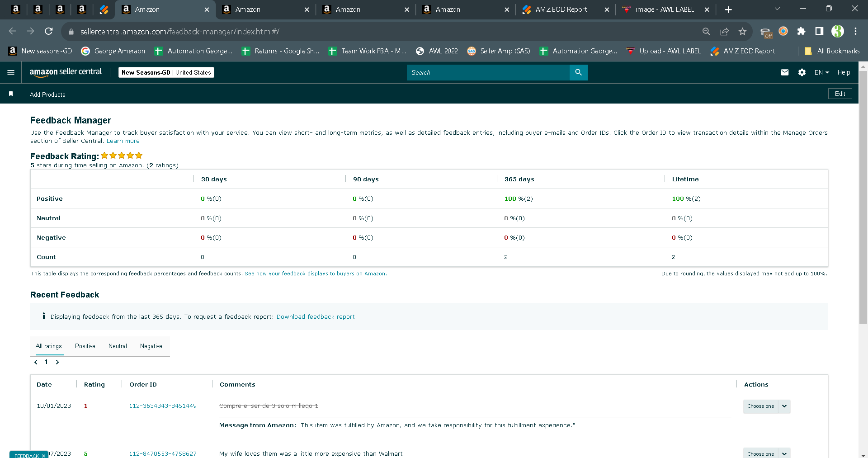Image resolution: width=868 pixels, height=458 pixels.
Task: Go to next feedback page arrow
Action: (57, 362)
